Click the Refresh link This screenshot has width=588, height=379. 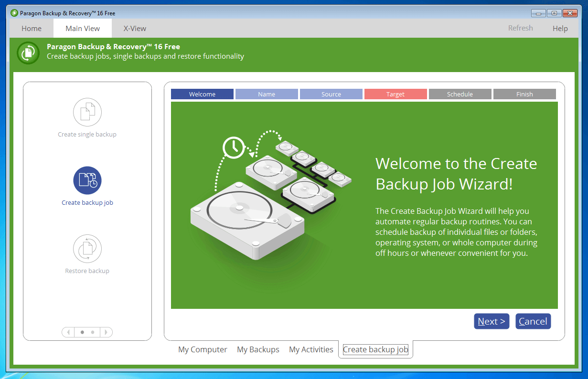coord(520,28)
